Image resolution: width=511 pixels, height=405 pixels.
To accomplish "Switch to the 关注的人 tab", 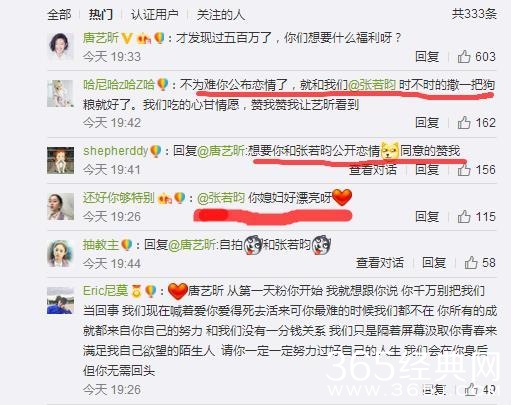I will tap(221, 15).
